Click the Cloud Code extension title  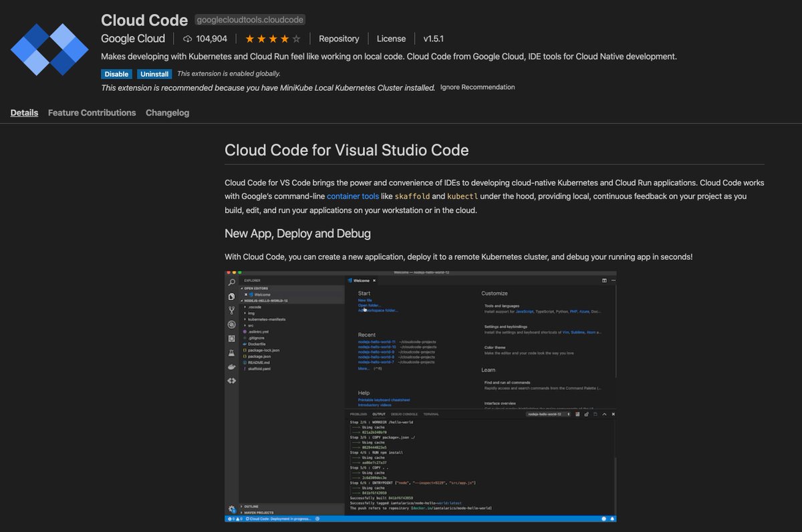(x=144, y=20)
